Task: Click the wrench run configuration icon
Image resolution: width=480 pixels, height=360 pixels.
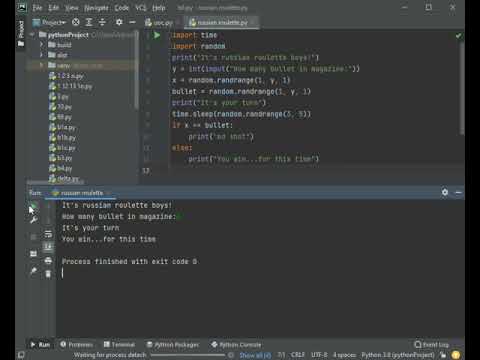Action: tap(33, 220)
